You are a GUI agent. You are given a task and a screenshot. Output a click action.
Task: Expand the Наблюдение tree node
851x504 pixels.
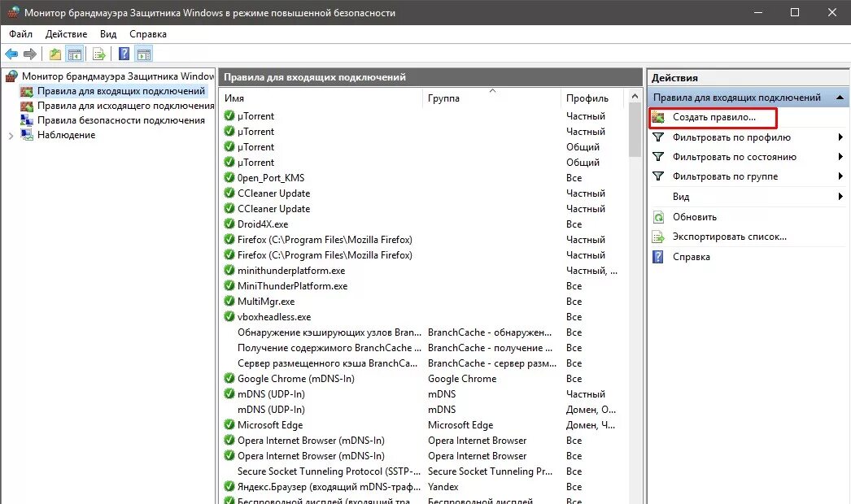tap(11, 136)
